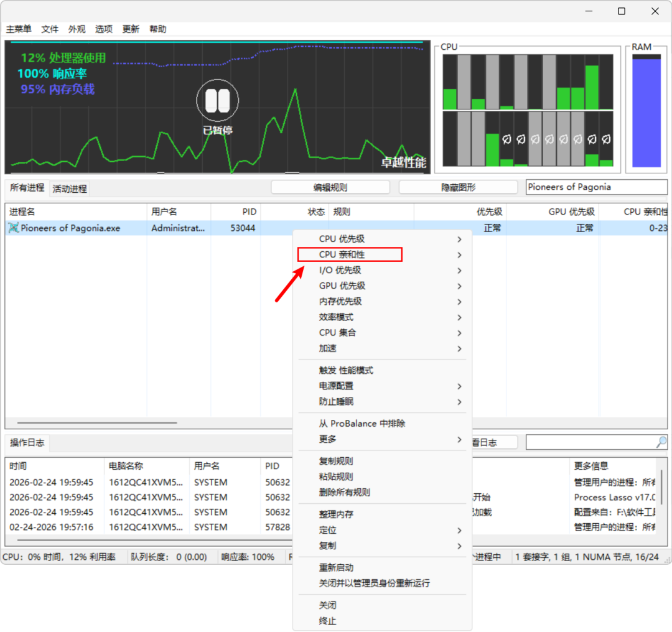The height and width of the screenshot is (632, 672).
Task: Open the 帮助 menu
Action: (x=157, y=29)
